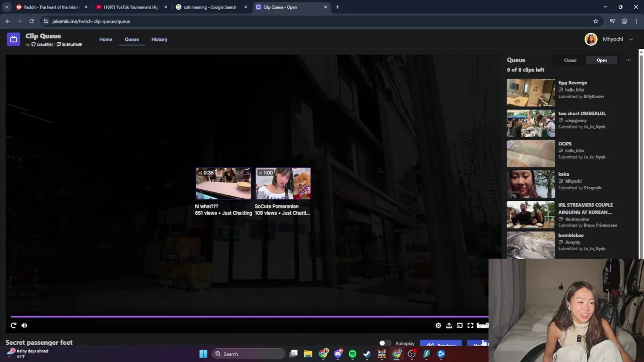Viewport: 644px width, 362px height.
Task: Open the Mega Bonk game taskbar icon
Action: [382, 354]
